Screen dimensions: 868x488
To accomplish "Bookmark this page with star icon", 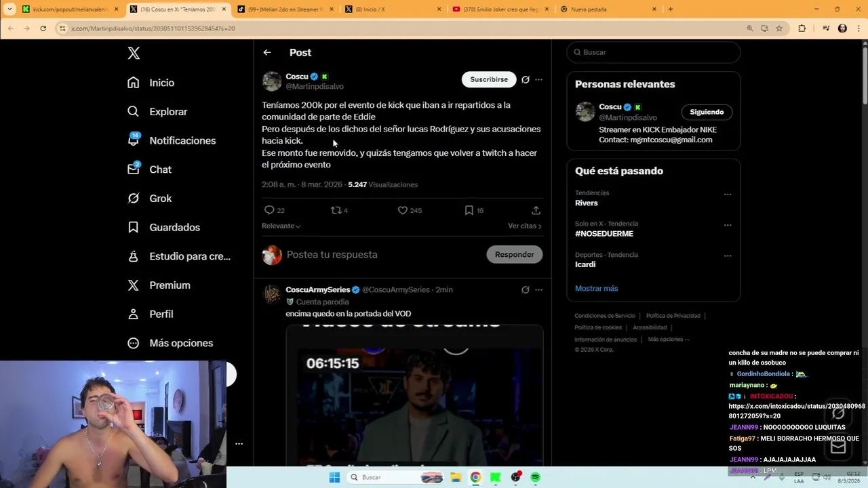I will click(779, 28).
